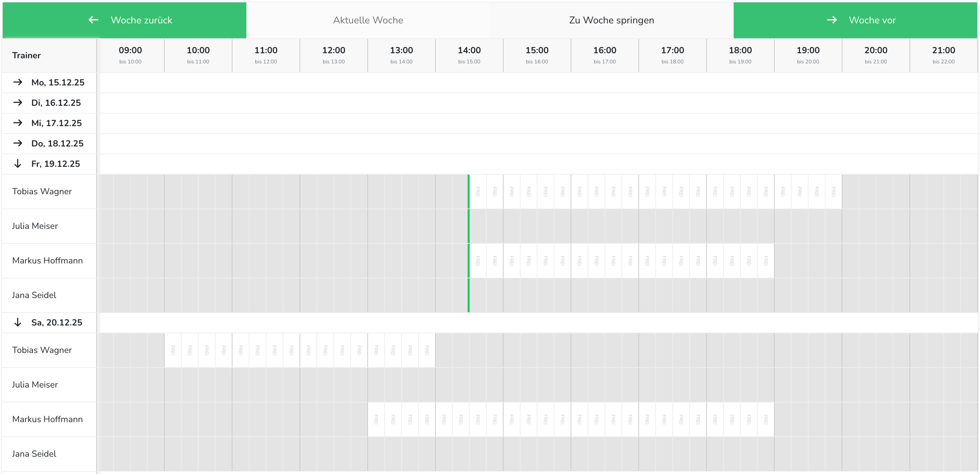Pick Markus Hoffmann's first free Saturday slot
Viewport: 980px width, 474px height.
coord(376,419)
